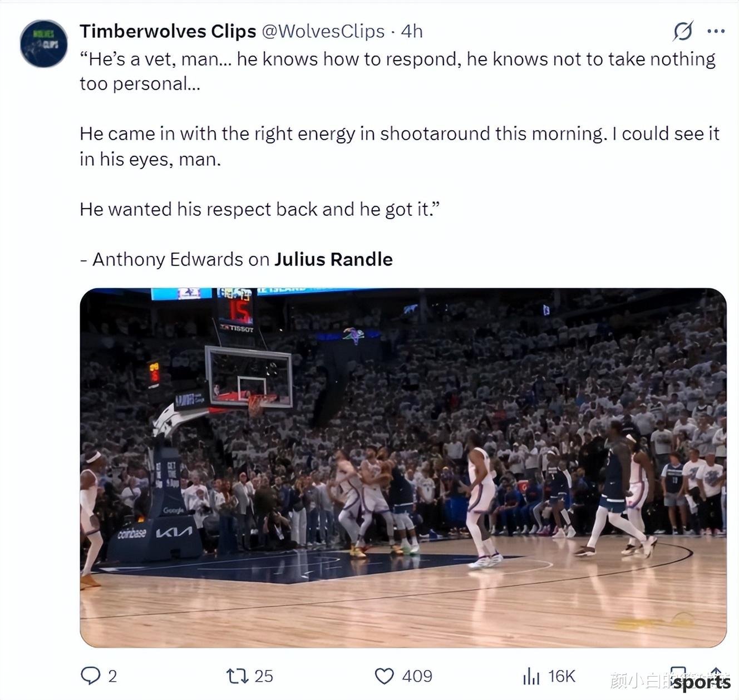Open the Timberwolves Clips profile avatar
The height and width of the screenshot is (700, 739).
(x=43, y=43)
